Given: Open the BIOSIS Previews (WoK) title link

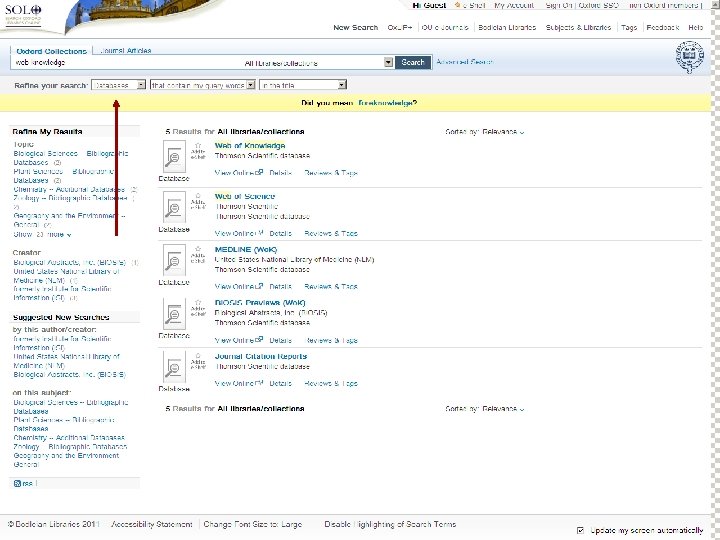Looking at the screenshot, I should click(260, 303).
